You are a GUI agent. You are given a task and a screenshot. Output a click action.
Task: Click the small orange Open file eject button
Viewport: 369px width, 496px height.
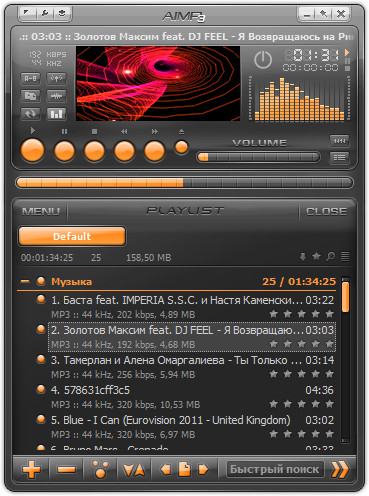coord(181,147)
